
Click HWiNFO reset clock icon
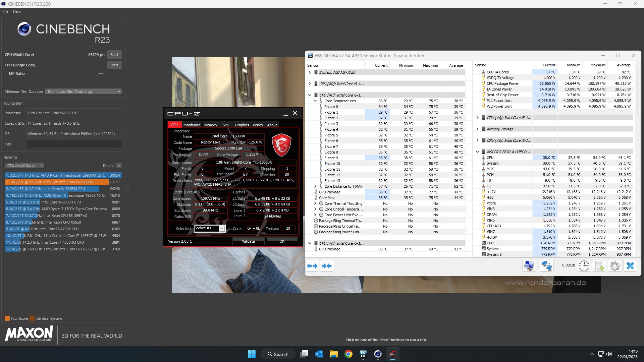click(x=584, y=266)
